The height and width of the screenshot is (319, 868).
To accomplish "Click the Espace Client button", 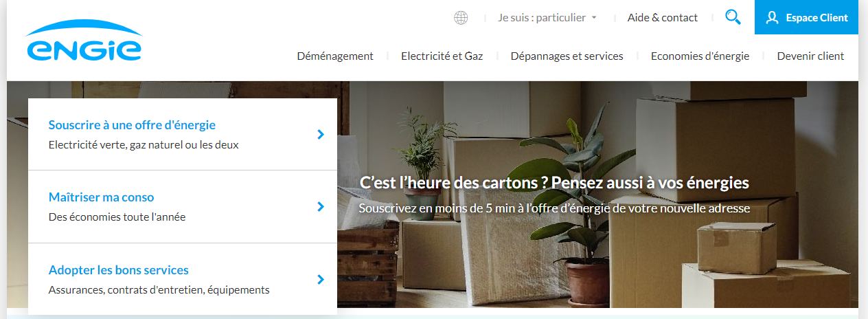I will (x=806, y=17).
